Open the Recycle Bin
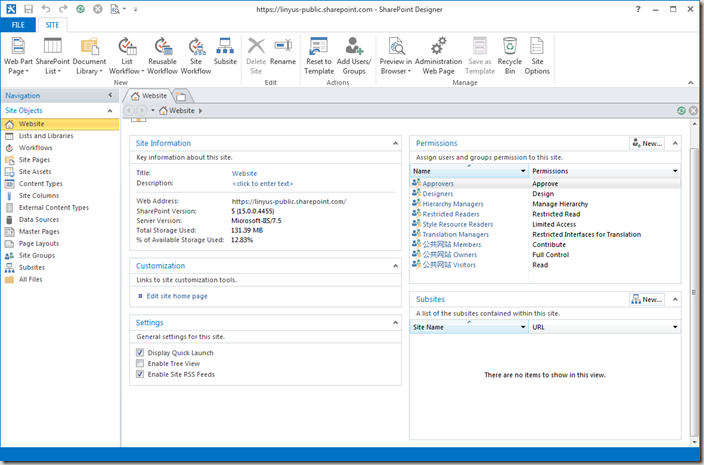The height and width of the screenshot is (465, 704). 510,56
